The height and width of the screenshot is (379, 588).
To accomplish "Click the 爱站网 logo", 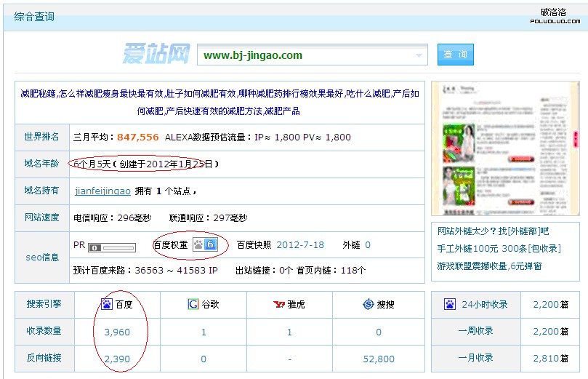I will point(156,55).
